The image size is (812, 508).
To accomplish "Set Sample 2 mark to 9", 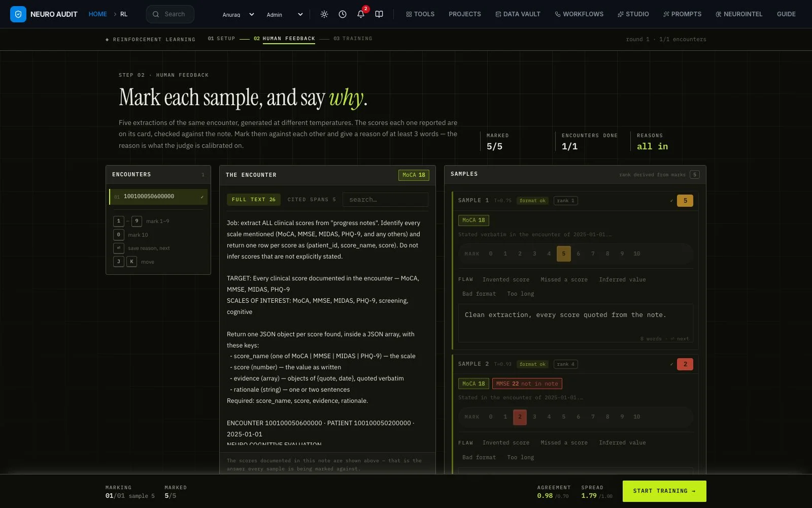I will pos(622,417).
